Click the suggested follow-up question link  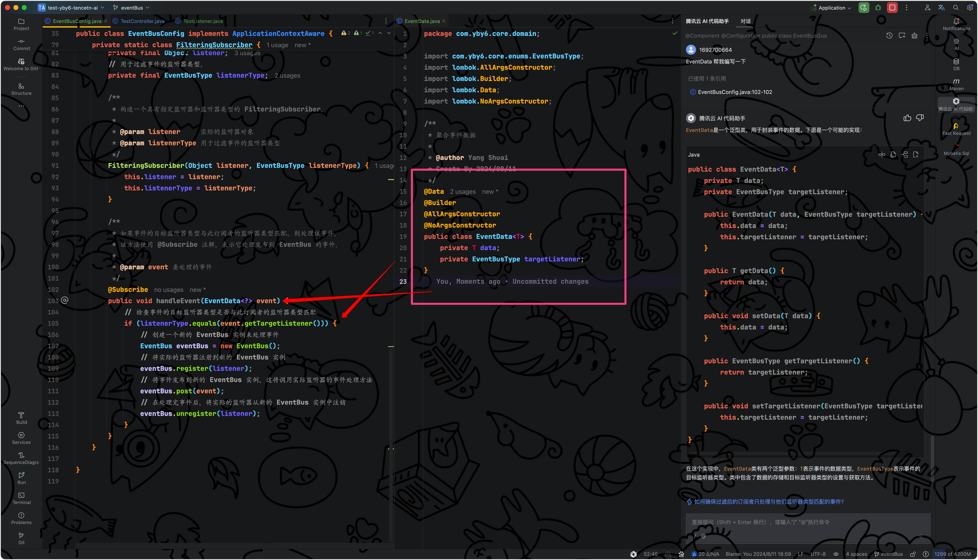click(768, 502)
